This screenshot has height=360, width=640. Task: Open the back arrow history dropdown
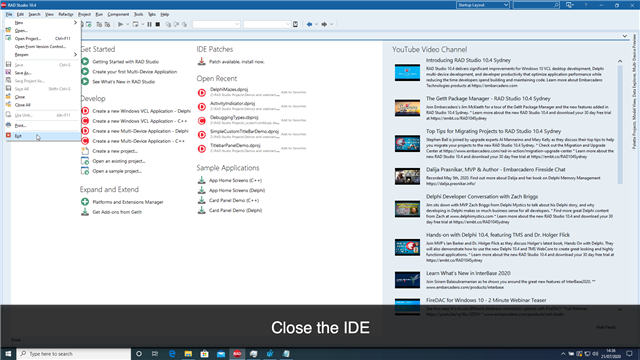coord(316,24)
